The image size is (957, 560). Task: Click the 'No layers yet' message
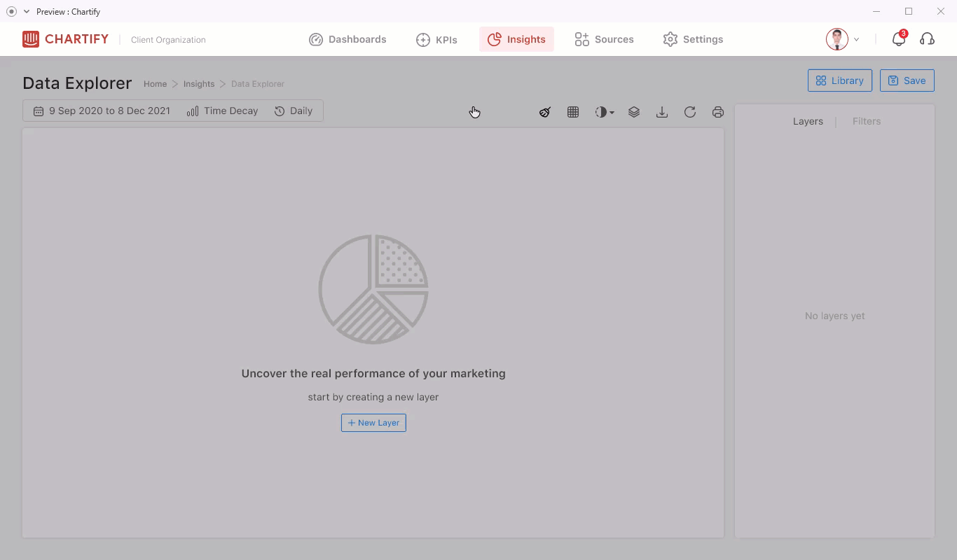[x=834, y=316]
